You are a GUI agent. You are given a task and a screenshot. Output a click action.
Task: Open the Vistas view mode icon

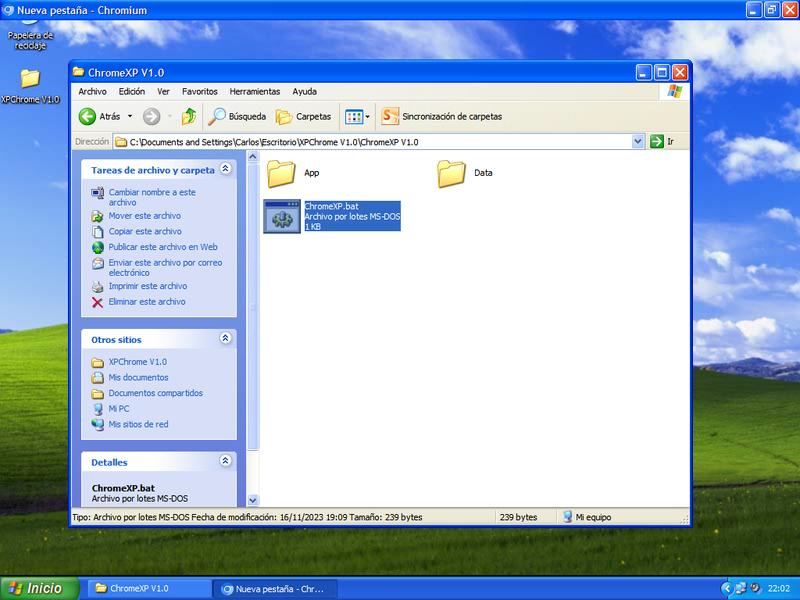coord(354,117)
